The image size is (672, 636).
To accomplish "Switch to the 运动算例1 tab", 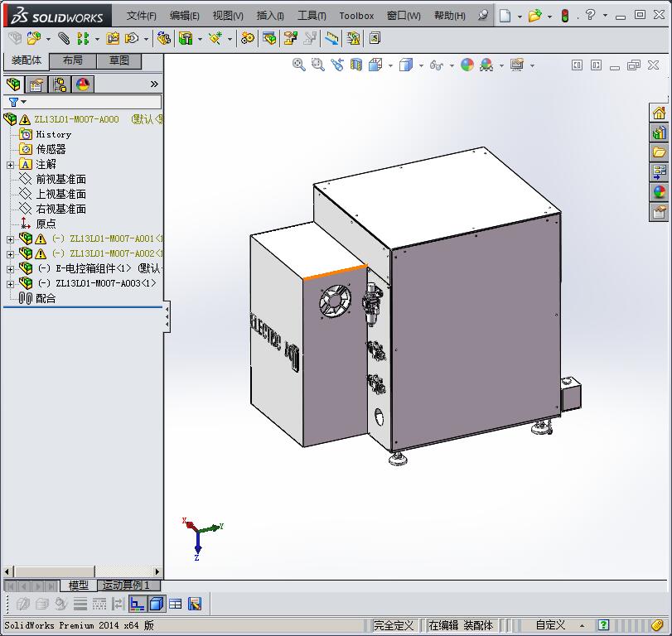I will [129, 585].
